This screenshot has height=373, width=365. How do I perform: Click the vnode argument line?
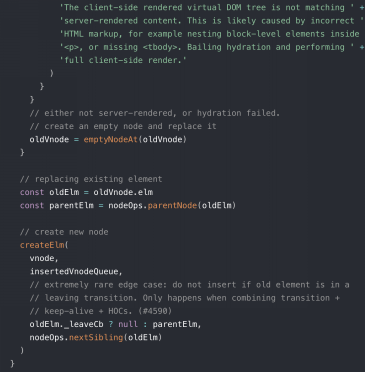44,258
